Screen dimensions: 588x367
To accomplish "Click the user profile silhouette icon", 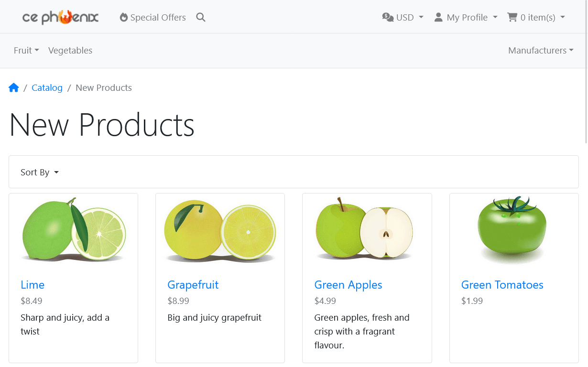I will tap(438, 17).
